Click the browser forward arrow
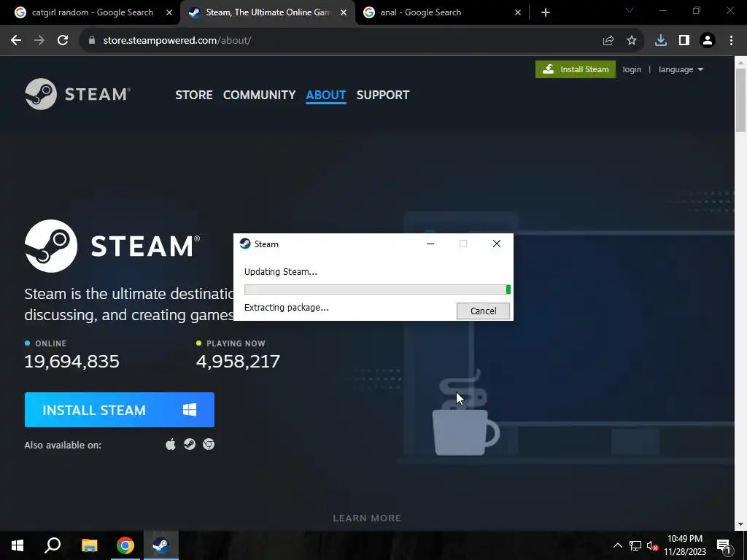Viewport: 747px width, 560px height. tap(39, 41)
